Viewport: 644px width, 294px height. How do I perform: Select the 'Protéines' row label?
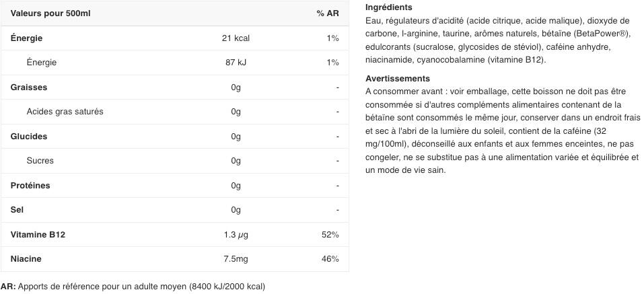30,186
